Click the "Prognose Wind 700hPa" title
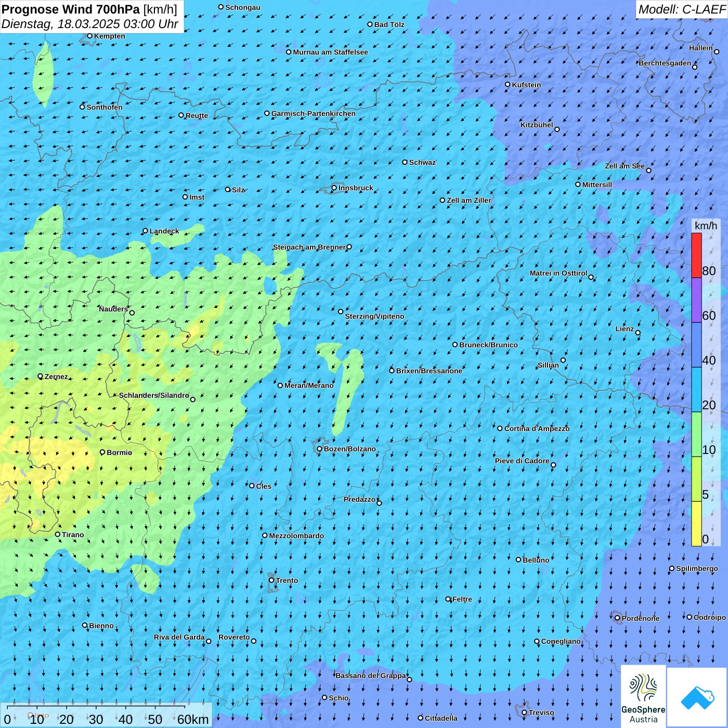Image resolution: width=728 pixels, height=728 pixels. pyautogui.click(x=71, y=9)
